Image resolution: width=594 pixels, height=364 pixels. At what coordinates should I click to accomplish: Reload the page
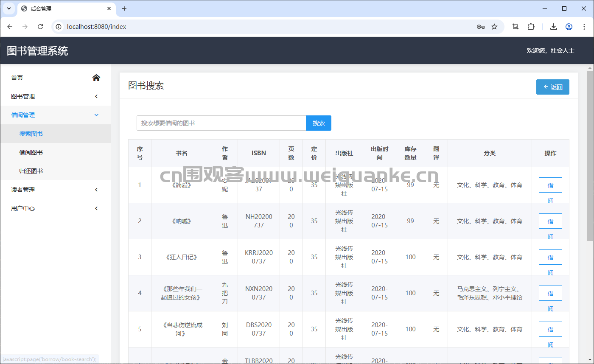pyautogui.click(x=40, y=27)
